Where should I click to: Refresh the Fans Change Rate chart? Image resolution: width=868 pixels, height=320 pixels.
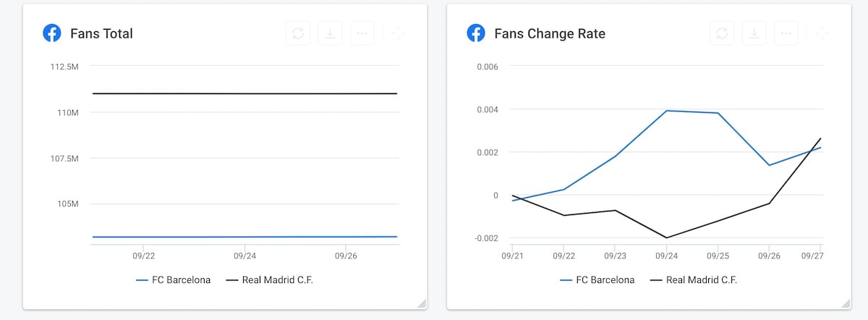click(x=722, y=33)
